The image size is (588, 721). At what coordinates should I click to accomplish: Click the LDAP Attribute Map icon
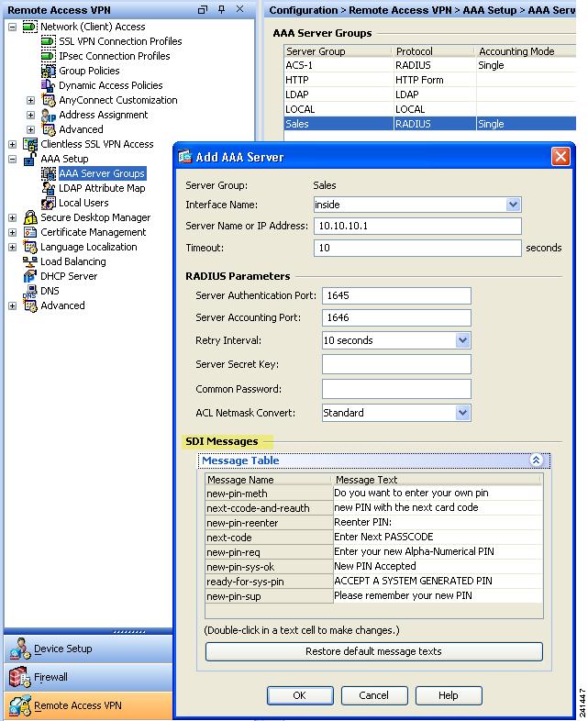(x=49, y=189)
